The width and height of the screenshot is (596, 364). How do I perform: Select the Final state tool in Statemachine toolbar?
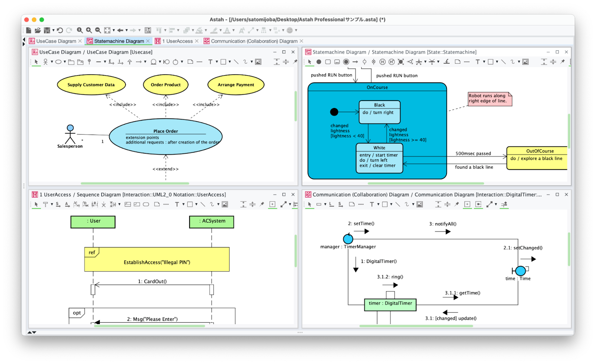pyautogui.click(x=346, y=62)
